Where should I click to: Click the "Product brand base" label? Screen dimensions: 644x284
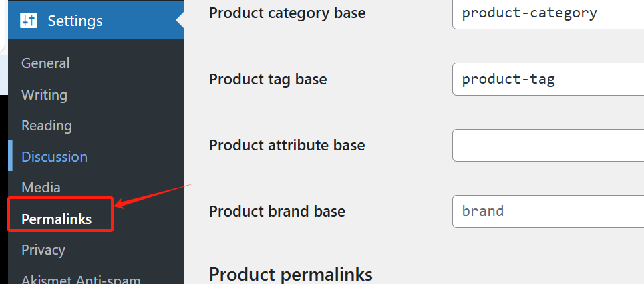(x=277, y=212)
